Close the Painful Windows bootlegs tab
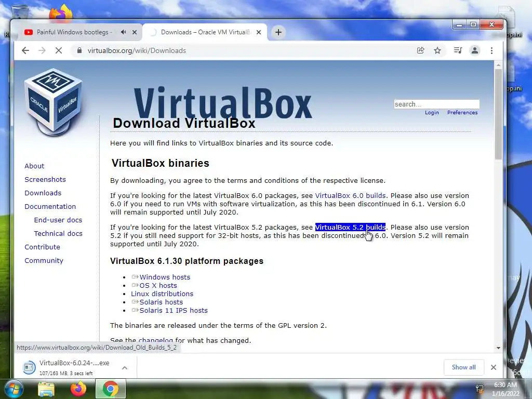The image size is (532, 399). [x=135, y=32]
